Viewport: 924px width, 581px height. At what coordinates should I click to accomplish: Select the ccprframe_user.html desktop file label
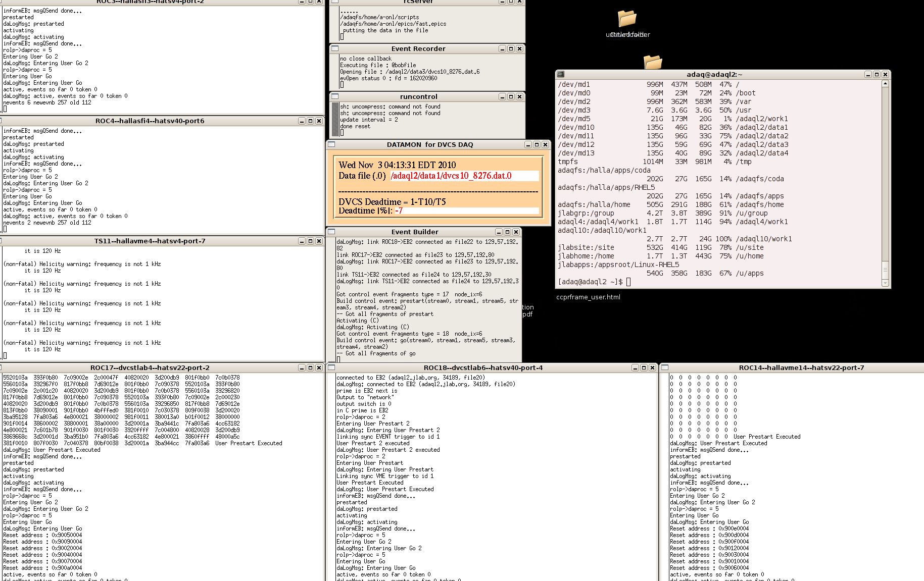(588, 297)
